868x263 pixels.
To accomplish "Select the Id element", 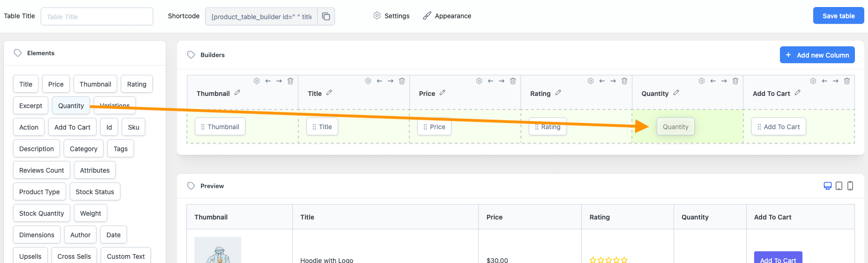I will point(109,127).
